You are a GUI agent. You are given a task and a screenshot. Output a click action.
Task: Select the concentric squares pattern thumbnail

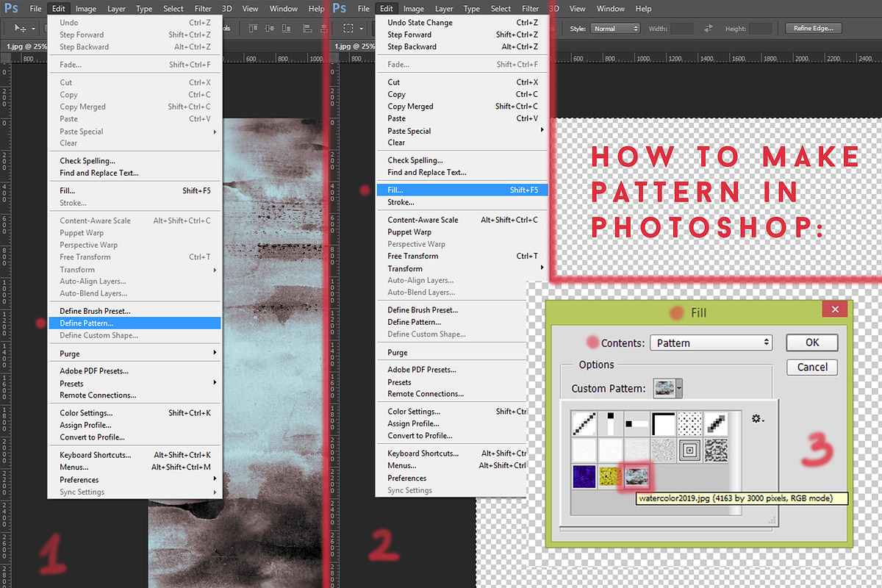[689, 450]
